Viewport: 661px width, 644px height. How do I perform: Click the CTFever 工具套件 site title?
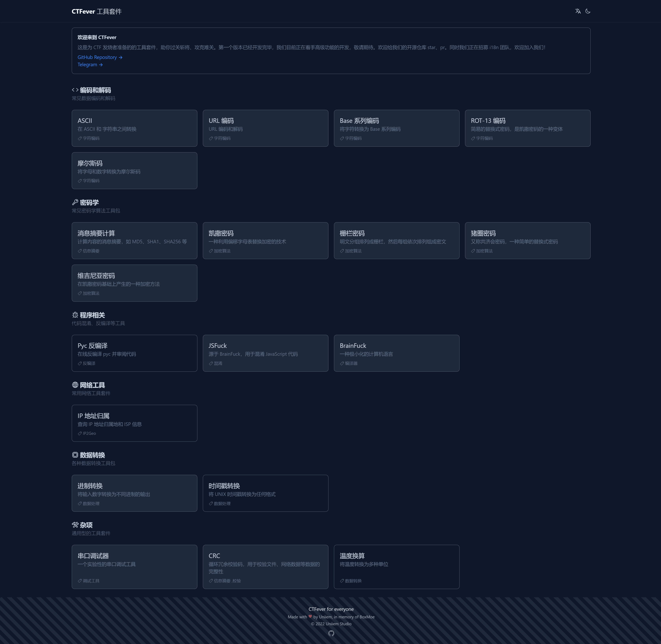[x=96, y=11]
